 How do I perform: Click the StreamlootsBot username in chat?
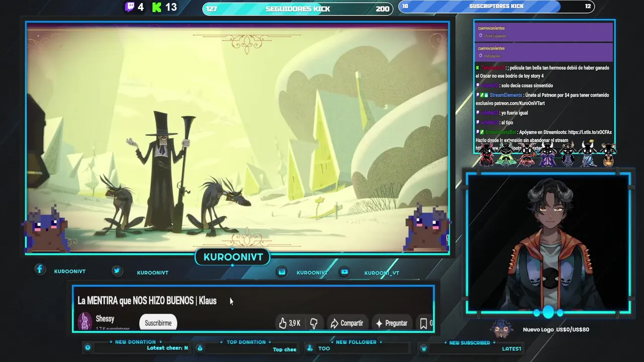point(501,132)
